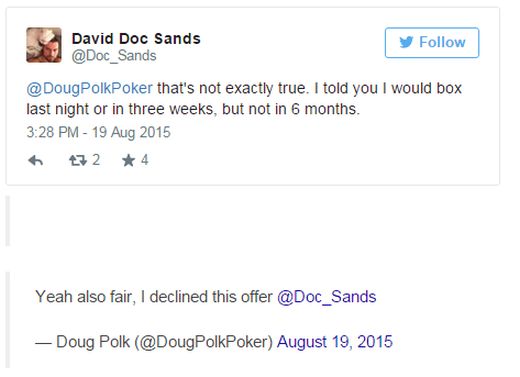520x377 pixels.
Task: Open @Doc_Sands mention in Doug Polk's reply
Action: [x=326, y=297]
